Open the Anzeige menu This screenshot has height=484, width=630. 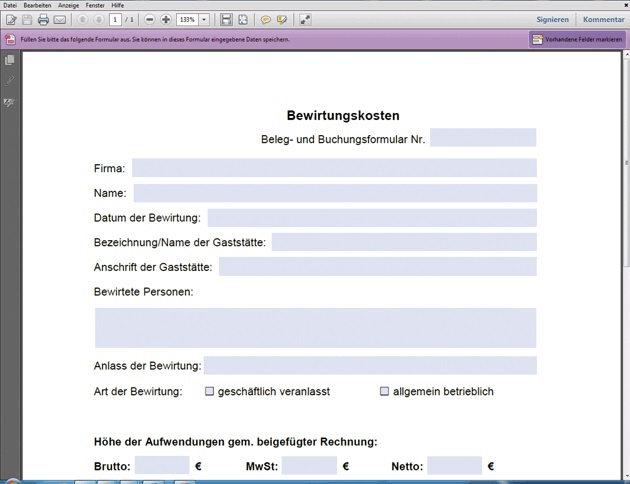pyautogui.click(x=68, y=5)
